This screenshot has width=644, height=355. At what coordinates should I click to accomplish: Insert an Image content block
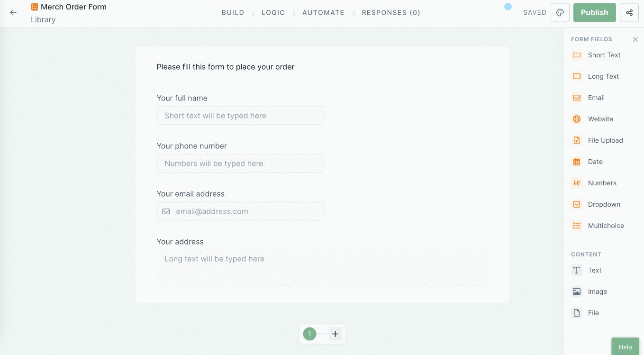coord(598,291)
